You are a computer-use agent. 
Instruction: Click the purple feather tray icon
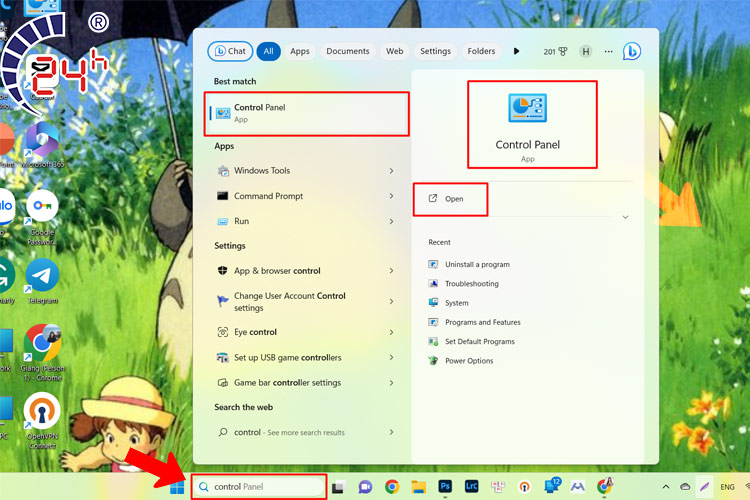(x=704, y=487)
